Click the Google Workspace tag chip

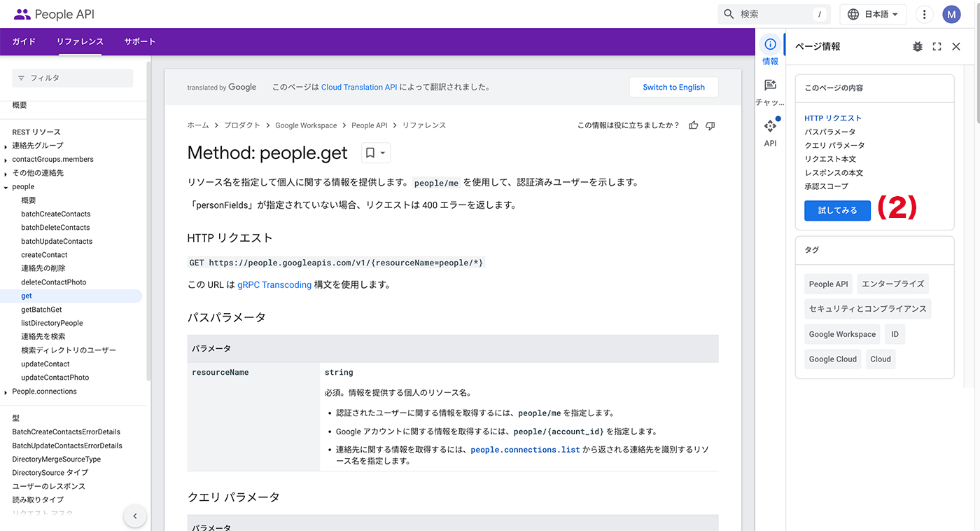click(x=842, y=334)
